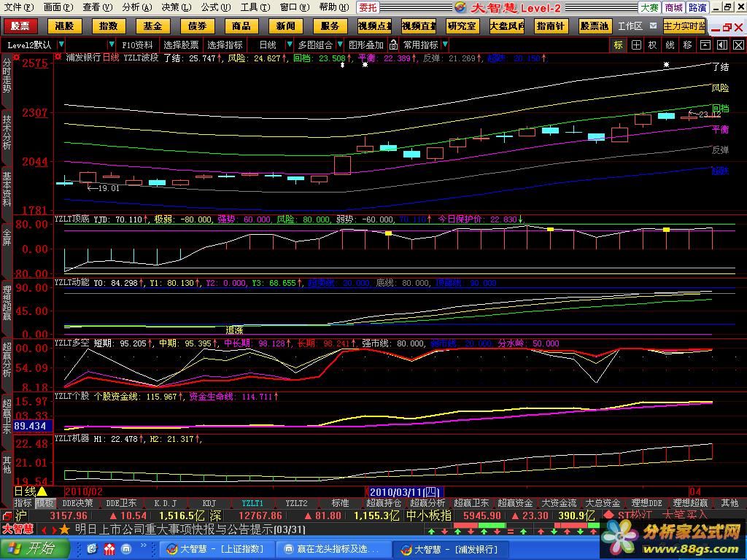
Task: Open the 多图组合 dropdown arrow
Action: [340, 44]
